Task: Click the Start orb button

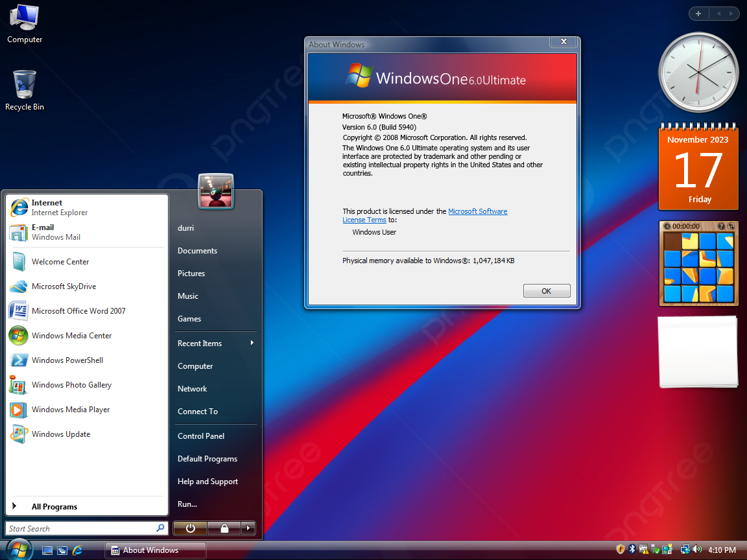Action: tap(19, 550)
